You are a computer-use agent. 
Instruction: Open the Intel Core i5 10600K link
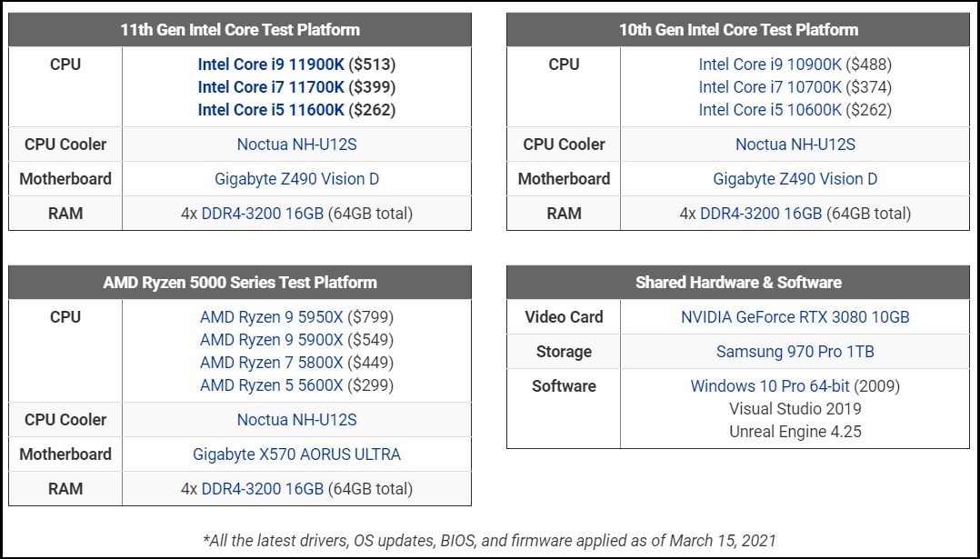pos(770,110)
